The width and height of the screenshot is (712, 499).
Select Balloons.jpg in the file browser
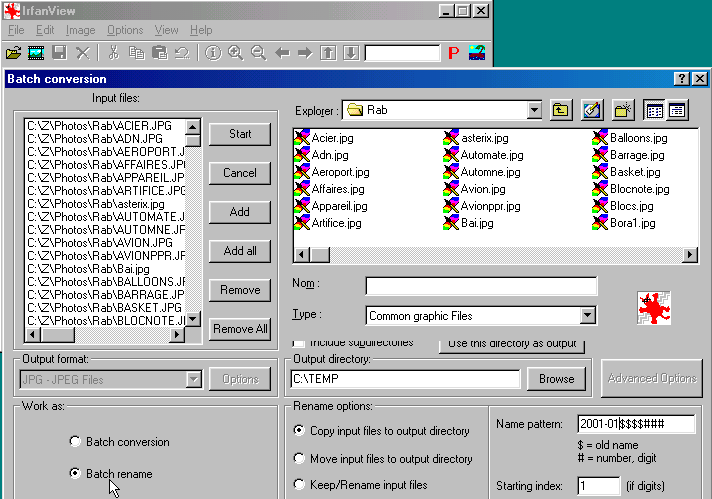[x=638, y=138]
